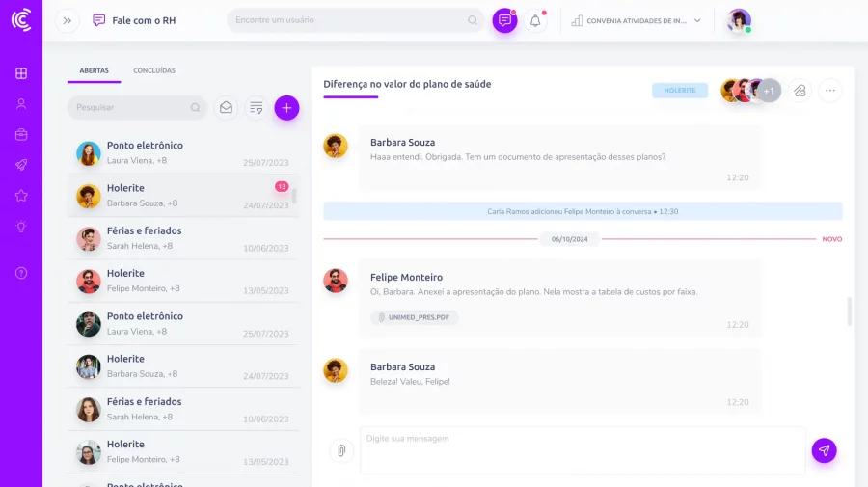The width and height of the screenshot is (868, 487).
Task: Select the Abertas tab
Action: point(94,70)
